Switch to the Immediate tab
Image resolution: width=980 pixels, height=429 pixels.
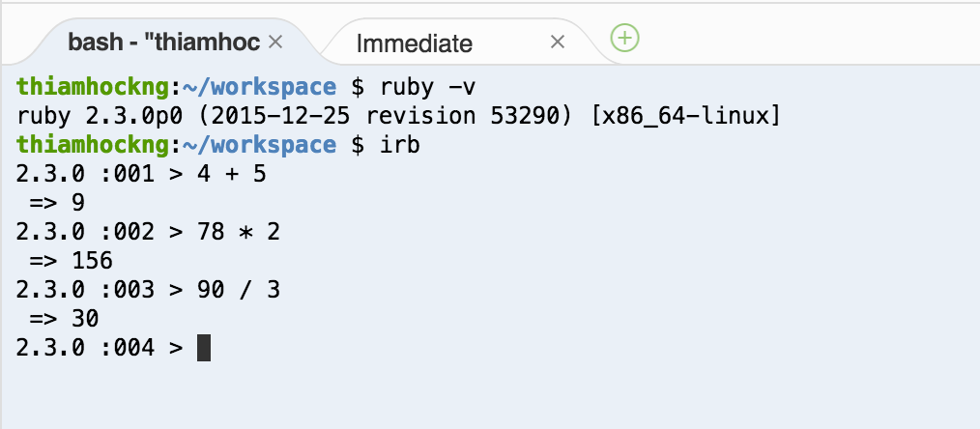[414, 43]
